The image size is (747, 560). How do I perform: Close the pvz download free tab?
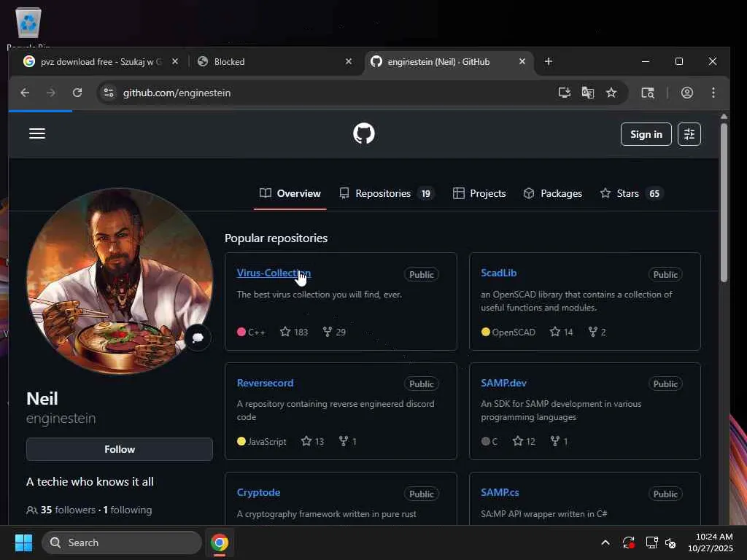coord(175,61)
